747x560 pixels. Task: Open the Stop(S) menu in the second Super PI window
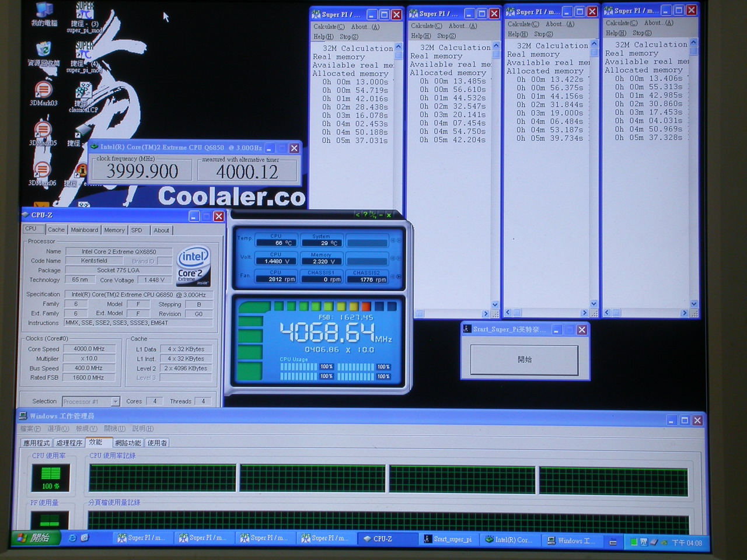pos(446,36)
